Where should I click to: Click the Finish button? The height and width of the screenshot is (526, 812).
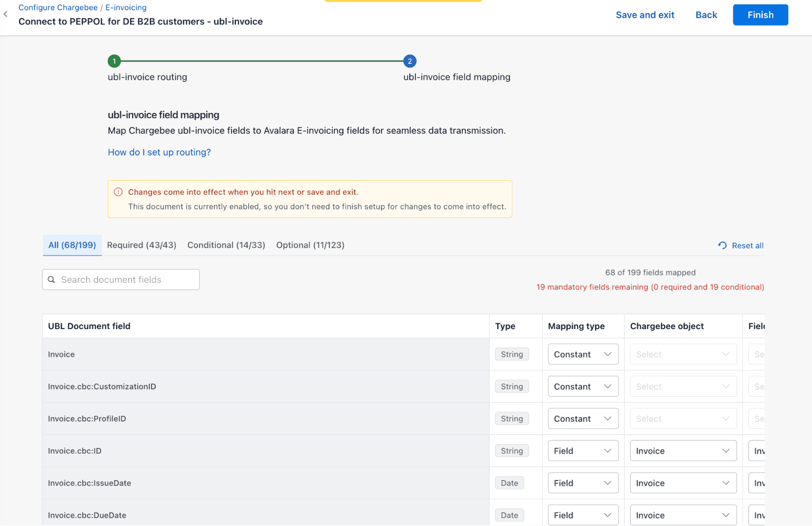point(760,15)
